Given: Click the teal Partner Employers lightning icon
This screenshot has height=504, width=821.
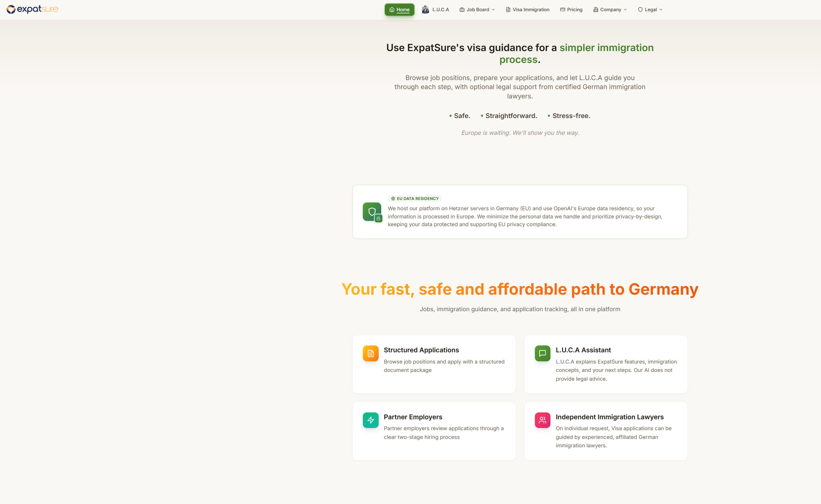Looking at the screenshot, I should [x=370, y=420].
